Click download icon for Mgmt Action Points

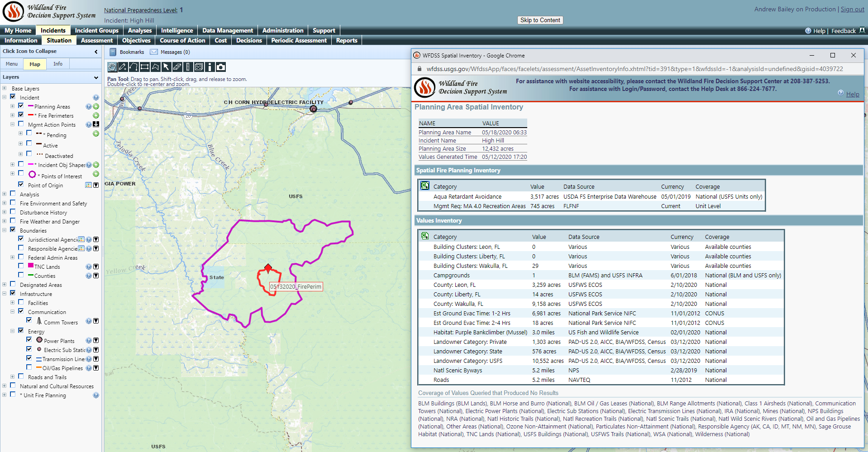click(x=96, y=124)
